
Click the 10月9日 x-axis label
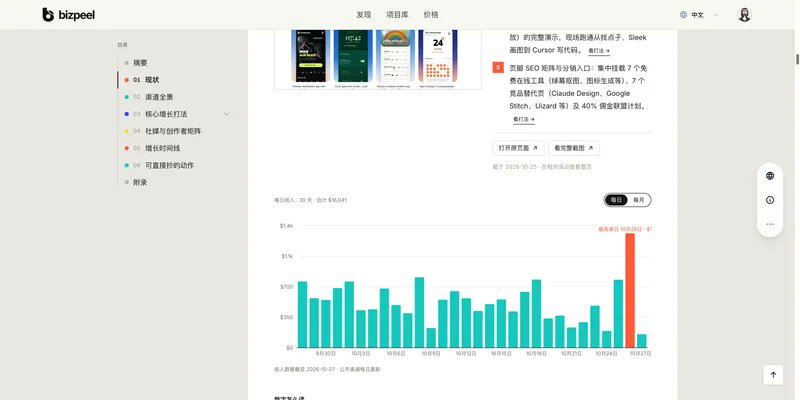pos(431,354)
